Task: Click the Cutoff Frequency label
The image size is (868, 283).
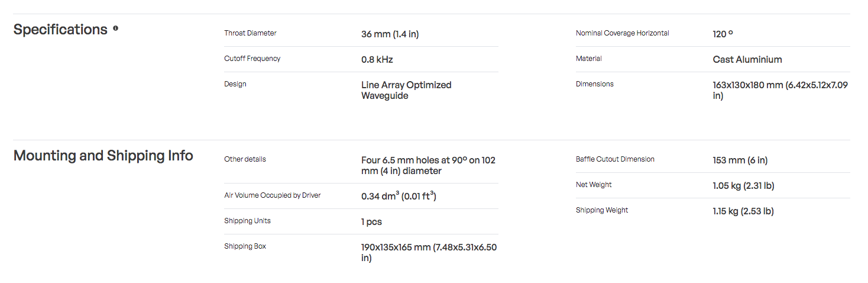Action: pos(252,59)
